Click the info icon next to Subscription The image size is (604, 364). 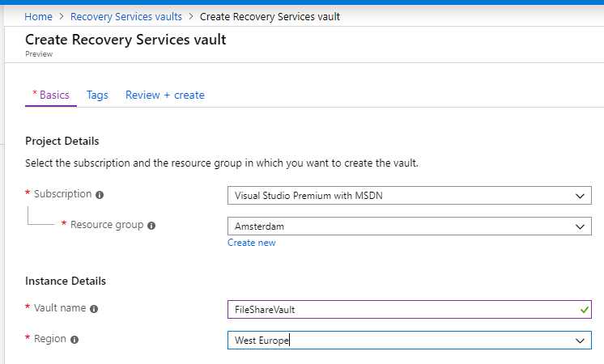pyautogui.click(x=100, y=195)
